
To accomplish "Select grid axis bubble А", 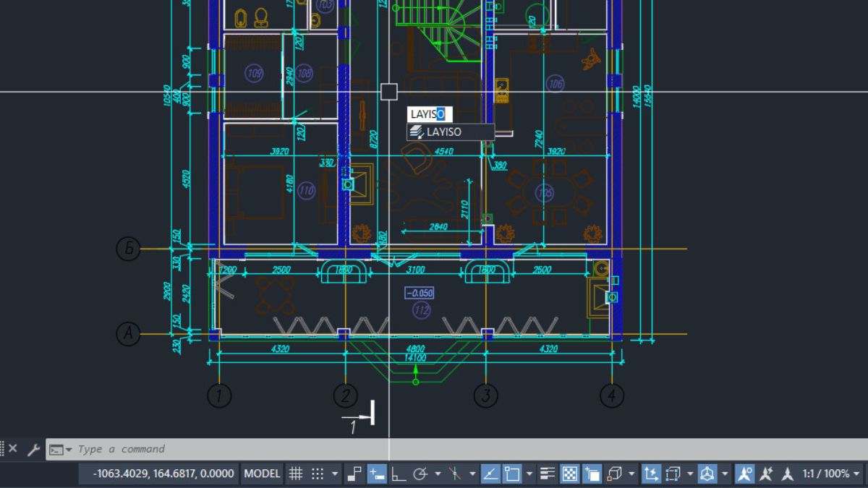I will [x=128, y=333].
